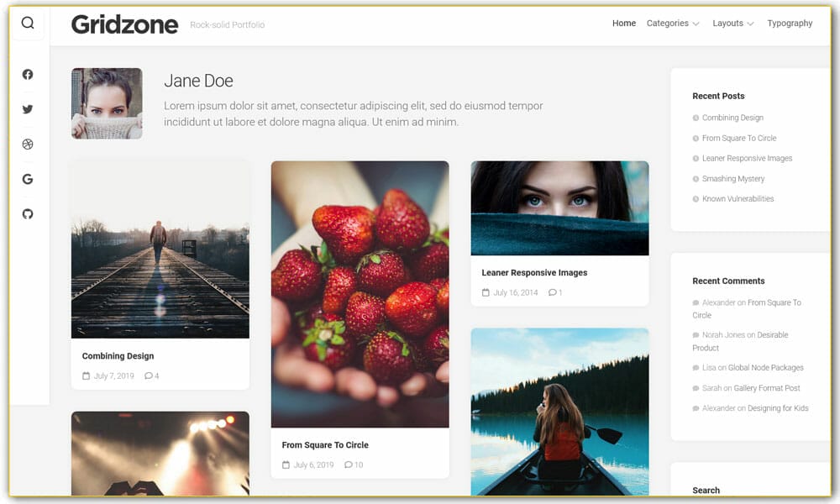Open the GitHub social icon

coord(28,214)
